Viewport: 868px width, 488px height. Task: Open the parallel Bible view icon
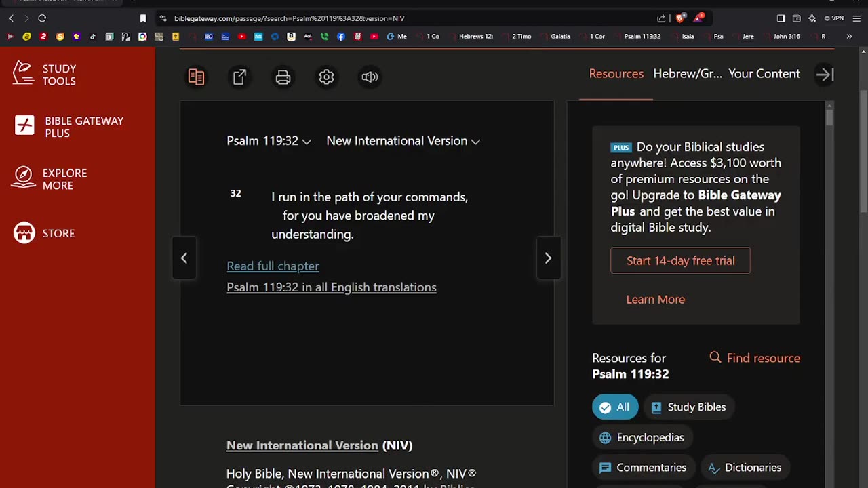[x=196, y=77]
